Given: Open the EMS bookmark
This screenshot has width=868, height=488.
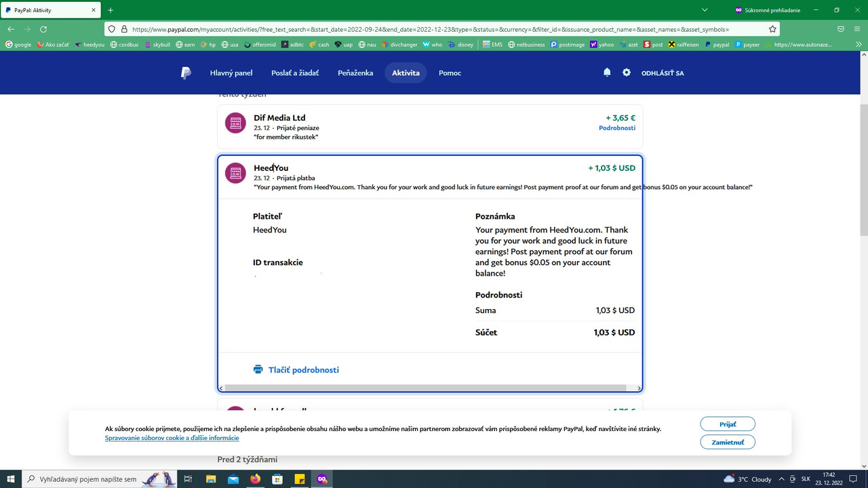Looking at the screenshot, I should [x=493, y=45].
